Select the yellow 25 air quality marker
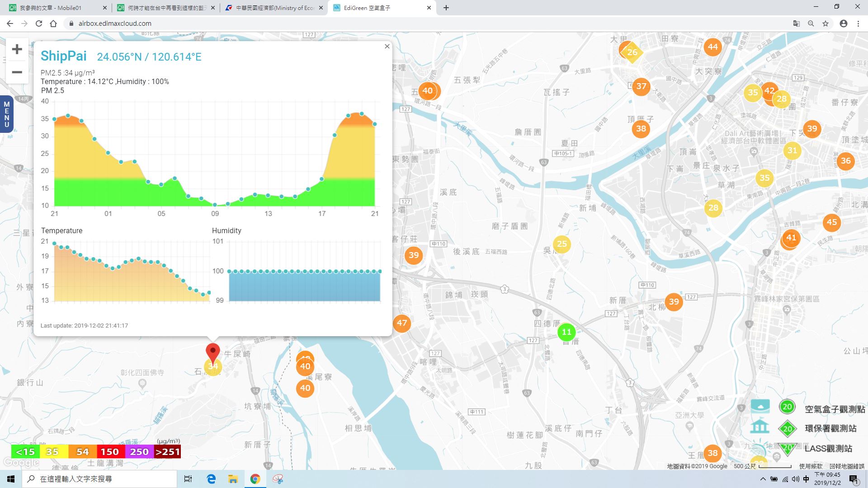868x488 pixels. pyautogui.click(x=562, y=244)
